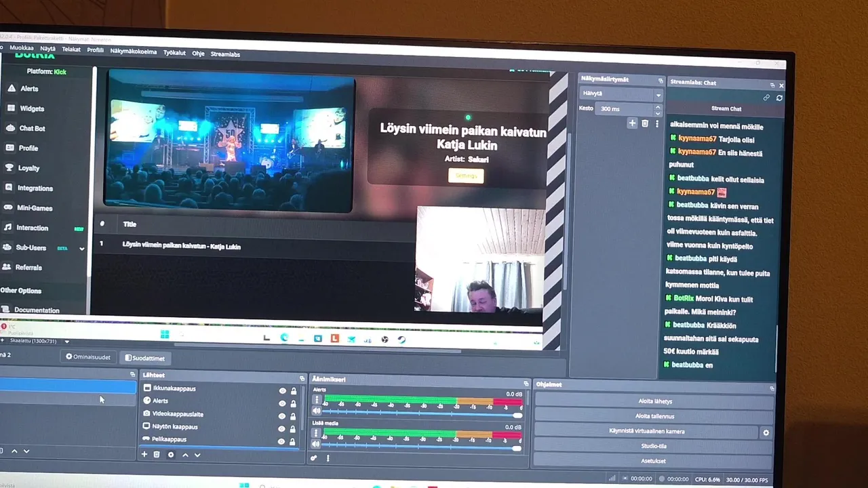Screen dimensions: 868x488
Task: Open the Näkymäkokoelma menu
Action: point(134,52)
